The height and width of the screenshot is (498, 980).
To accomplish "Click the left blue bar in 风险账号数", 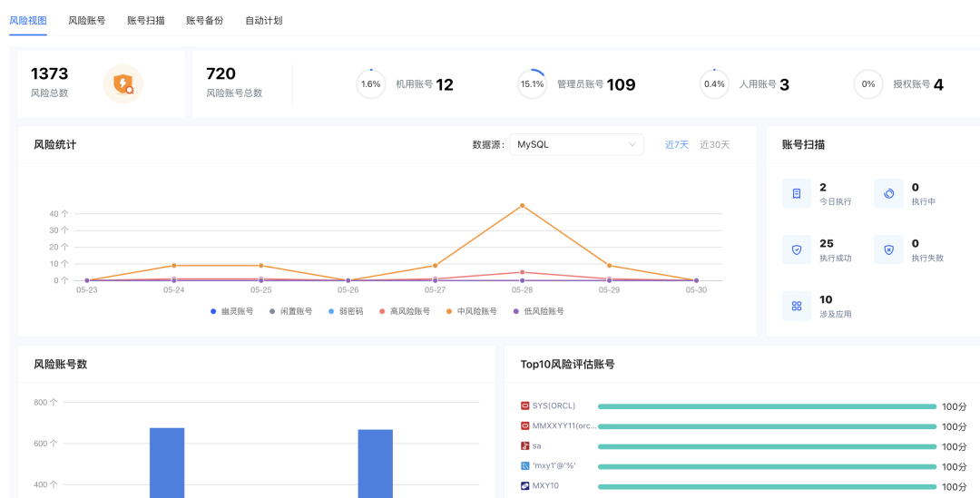I will (x=167, y=463).
